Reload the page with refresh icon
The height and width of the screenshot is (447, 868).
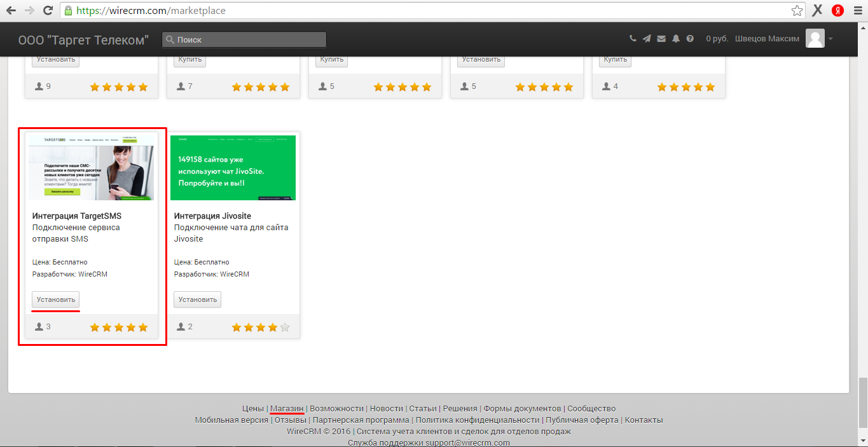(48, 11)
